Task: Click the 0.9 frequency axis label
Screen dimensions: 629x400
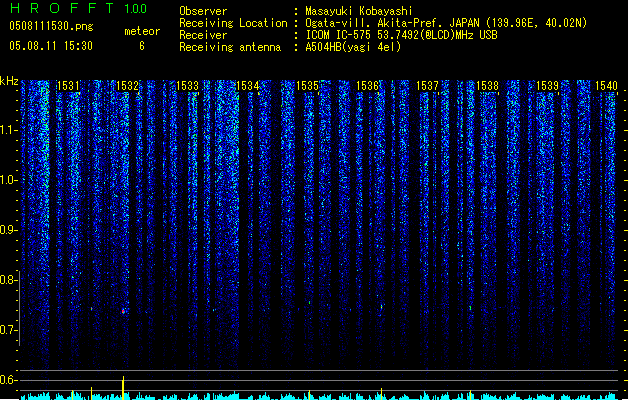Action: (8, 230)
